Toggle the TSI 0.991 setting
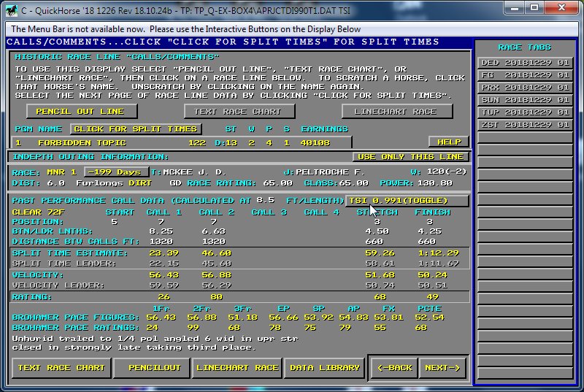 coord(407,201)
